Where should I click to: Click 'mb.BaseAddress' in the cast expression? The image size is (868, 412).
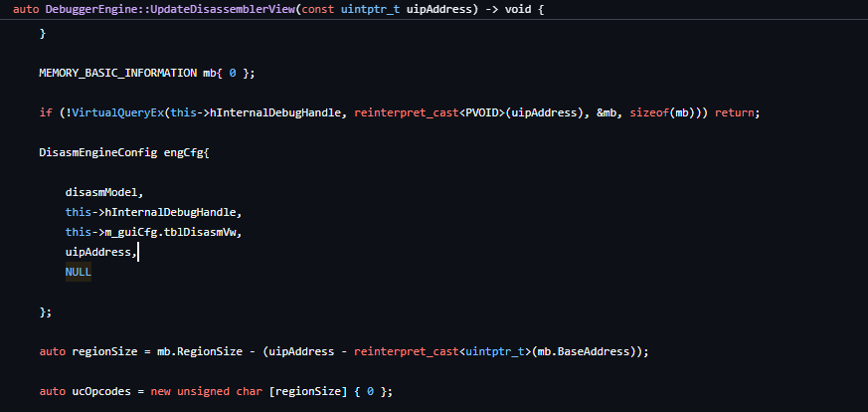click(x=583, y=351)
